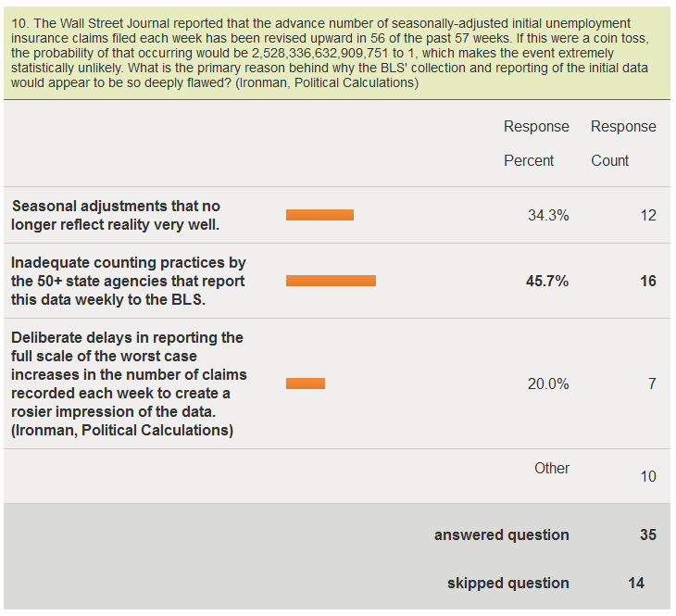
Task: Click the bold response count of 16
Action: pos(648,282)
